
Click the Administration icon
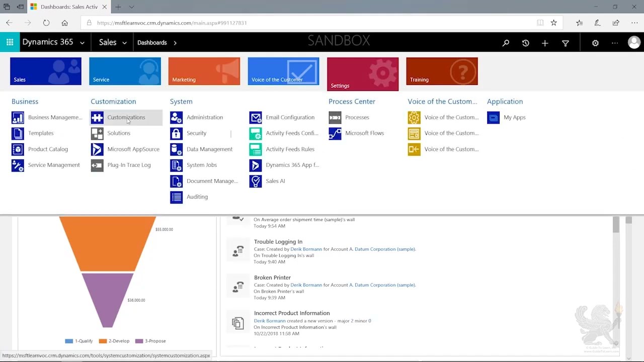[177, 118]
